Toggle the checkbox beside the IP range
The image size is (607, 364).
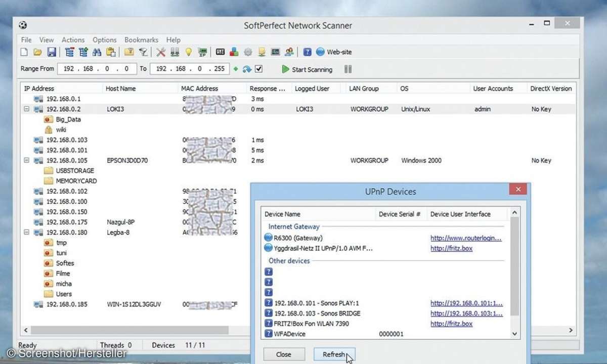tap(259, 69)
